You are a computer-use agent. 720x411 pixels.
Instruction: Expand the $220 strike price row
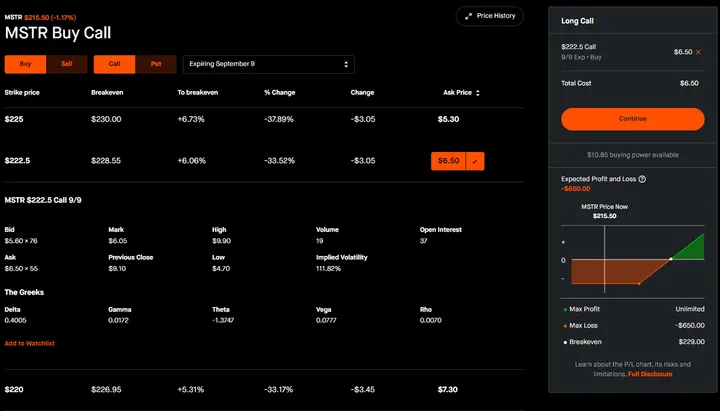pos(15,389)
